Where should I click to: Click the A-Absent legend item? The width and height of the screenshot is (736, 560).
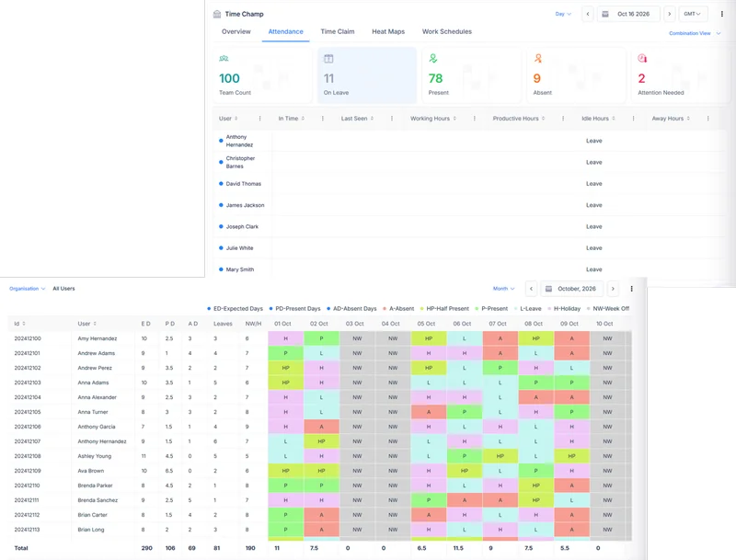[x=398, y=309]
